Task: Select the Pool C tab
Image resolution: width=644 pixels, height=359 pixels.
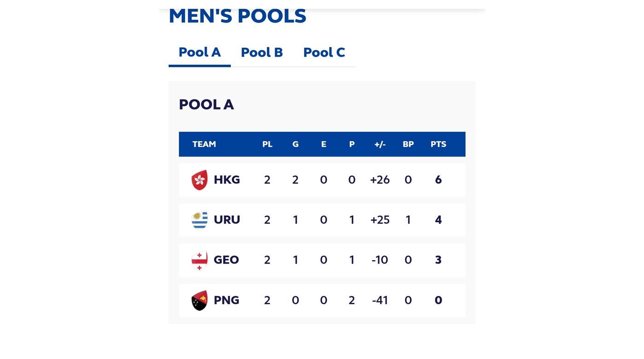Action: pos(324,52)
